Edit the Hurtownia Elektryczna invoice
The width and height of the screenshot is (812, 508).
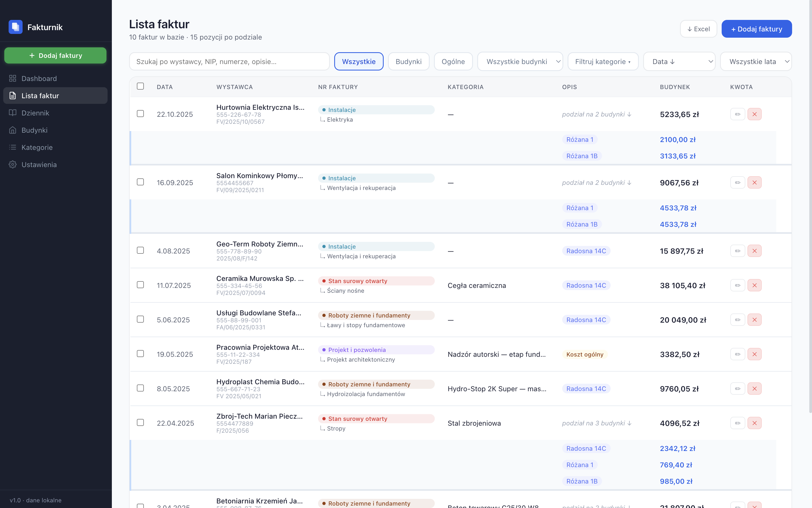[738, 114]
